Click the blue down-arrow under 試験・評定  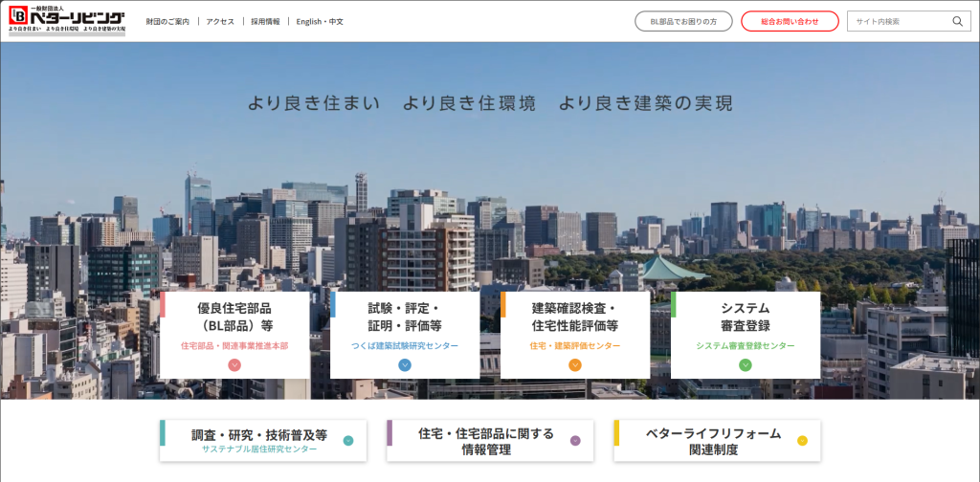(405, 364)
